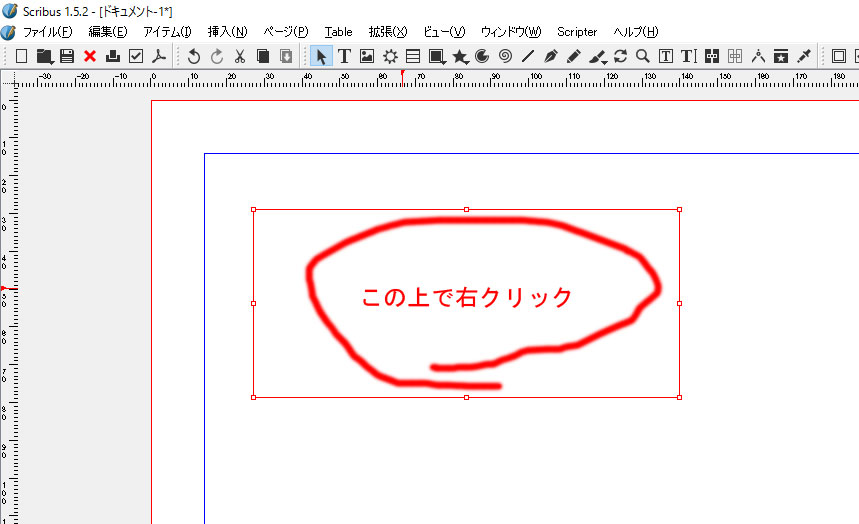The image size is (859, 524).
Task: Open the Story Editor text icon
Action: (x=689, y=56)
